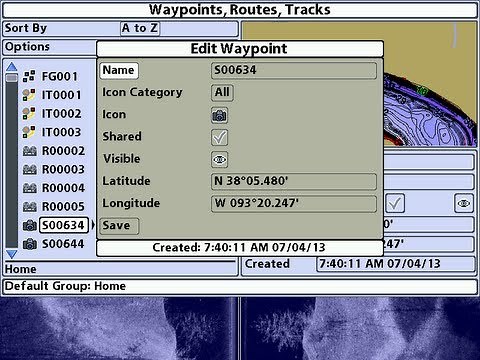Select the FG001 group icon
The image size is (480, 360).
(x=29, y=76)
